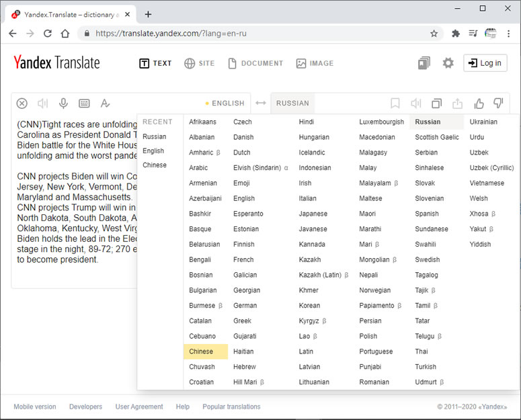Choose Yiddish from the list
This screenshot has width=521, height=420.
point(480,245)
